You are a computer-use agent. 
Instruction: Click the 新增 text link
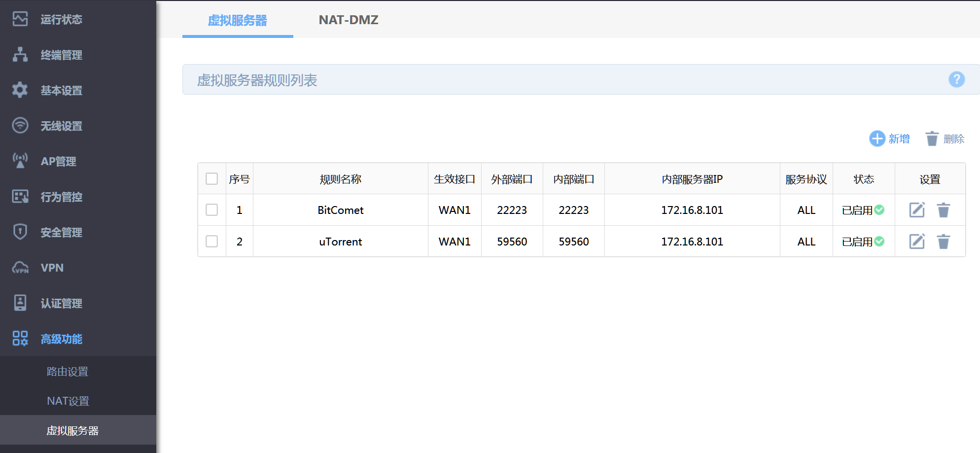(x=899, y=139)
